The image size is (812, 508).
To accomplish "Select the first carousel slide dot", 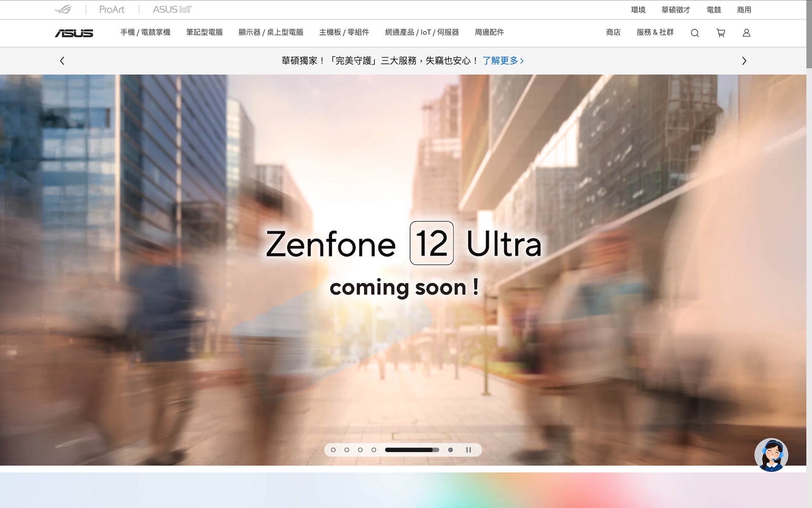I will [333, 450].
